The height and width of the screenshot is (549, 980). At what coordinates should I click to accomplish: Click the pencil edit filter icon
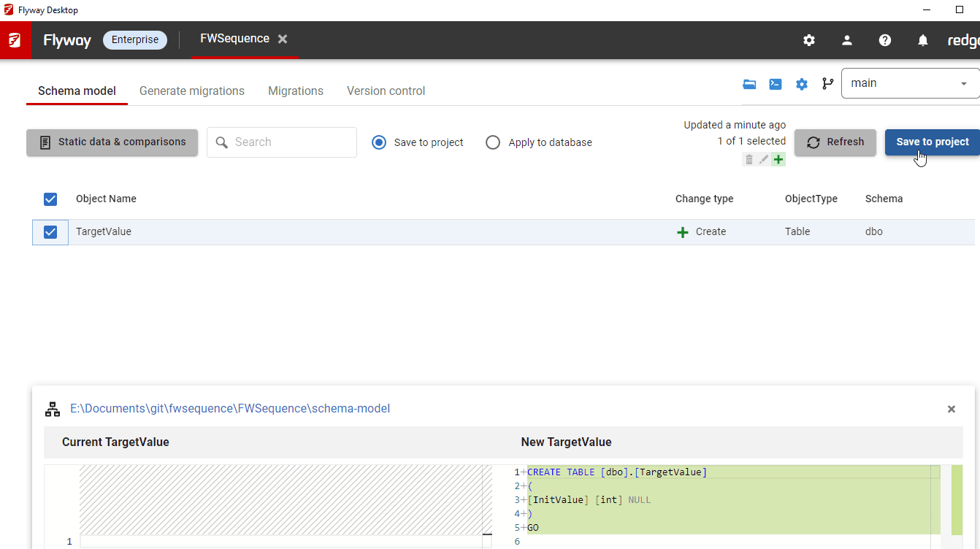(x=764, y=159)
